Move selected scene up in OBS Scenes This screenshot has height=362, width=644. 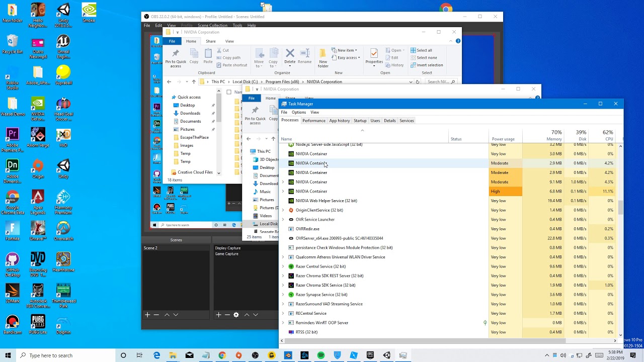(x=167, y=315)
